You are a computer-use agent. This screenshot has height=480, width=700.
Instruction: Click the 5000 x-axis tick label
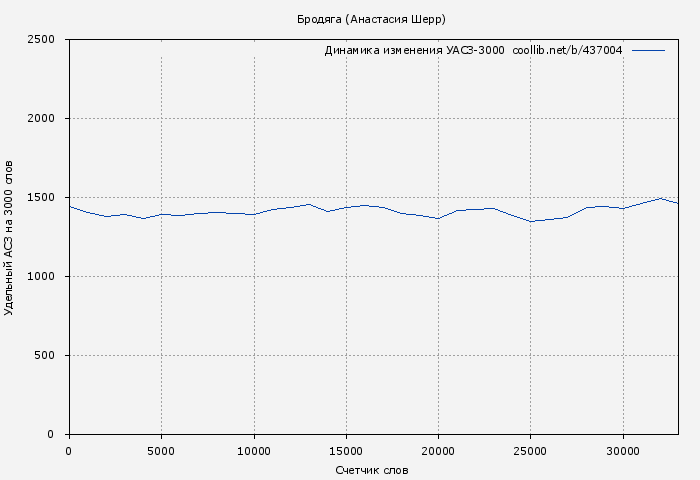tap(161, 451)
